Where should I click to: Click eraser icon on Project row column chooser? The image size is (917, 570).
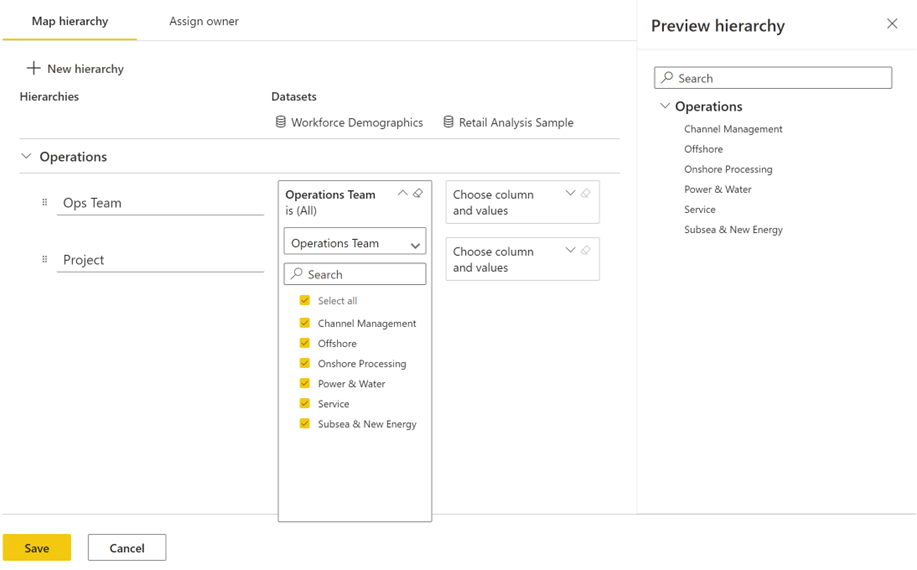tap(586, 251)
